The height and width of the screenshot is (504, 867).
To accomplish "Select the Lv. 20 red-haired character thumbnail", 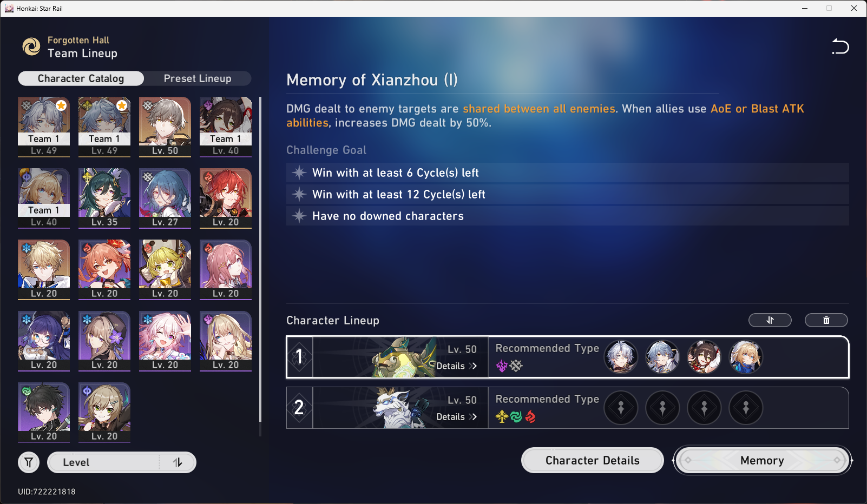I will click(226, 198).
